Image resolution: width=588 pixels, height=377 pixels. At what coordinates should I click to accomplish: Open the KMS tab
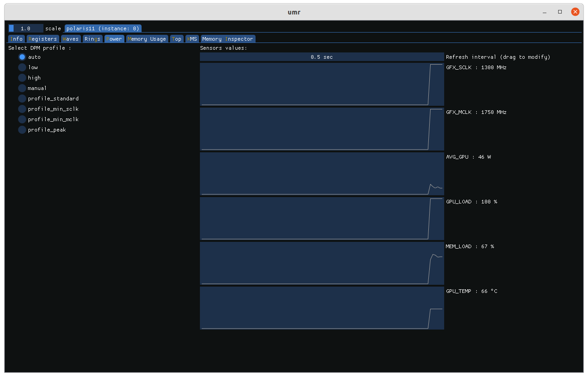(192, 39)
